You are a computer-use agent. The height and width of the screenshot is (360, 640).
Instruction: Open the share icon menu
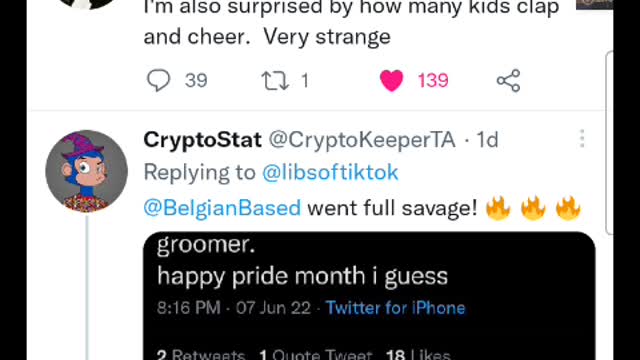pyautogui.click(x=508, y=80)
